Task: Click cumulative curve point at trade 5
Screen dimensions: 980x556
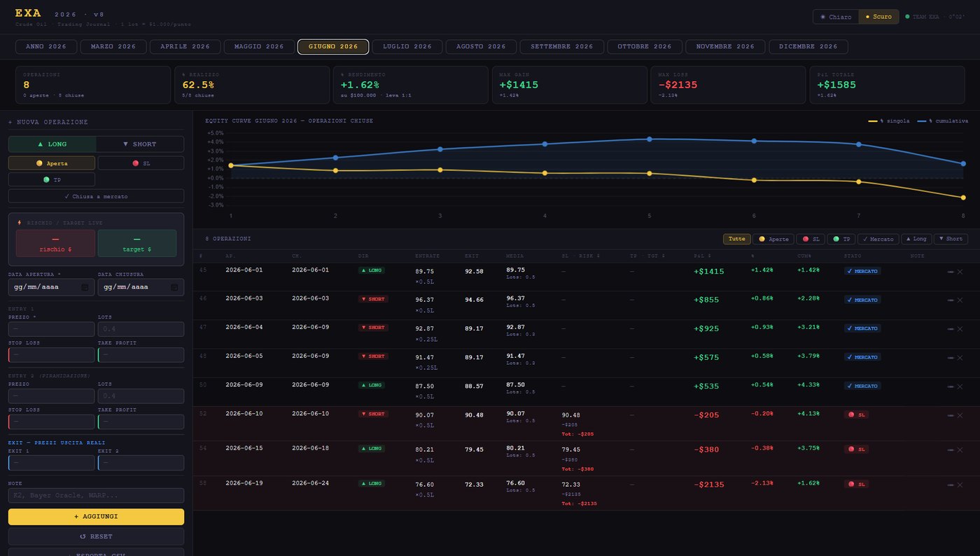Action: [x=650, y=139]
